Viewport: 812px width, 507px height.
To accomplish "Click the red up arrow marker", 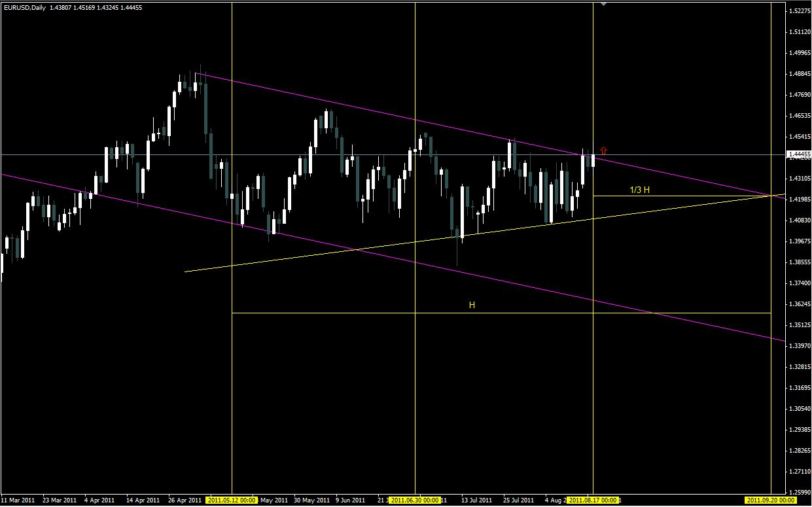I will pos(603,150).
